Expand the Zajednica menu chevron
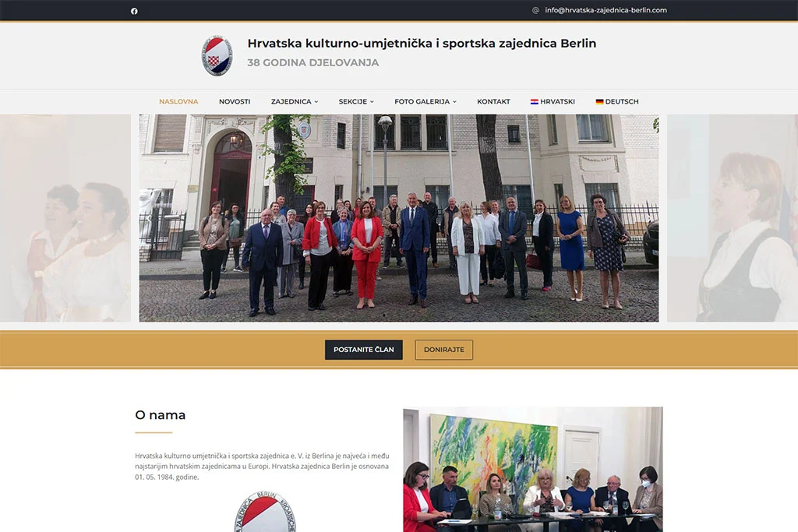Image resolution: width=798 pixels, height=532 pixels. pos(316,102)
